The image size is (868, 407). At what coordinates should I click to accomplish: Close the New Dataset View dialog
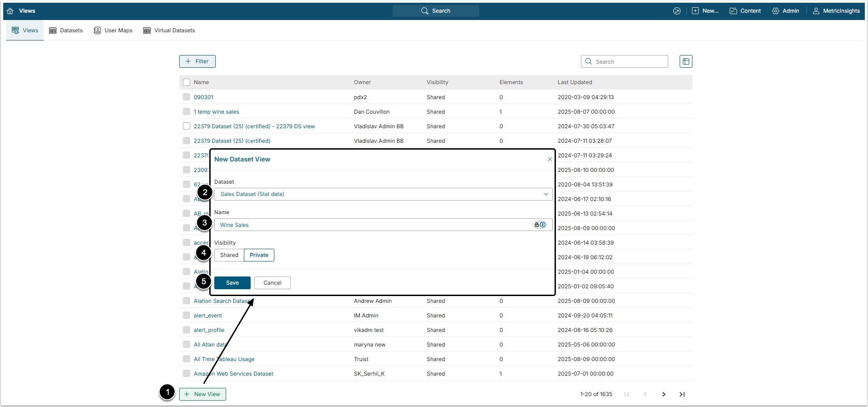[x=550, y=159]
